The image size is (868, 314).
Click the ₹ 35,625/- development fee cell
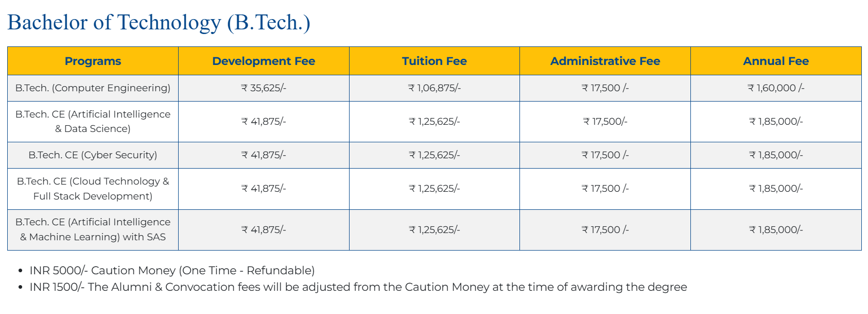tap(264, 88)
